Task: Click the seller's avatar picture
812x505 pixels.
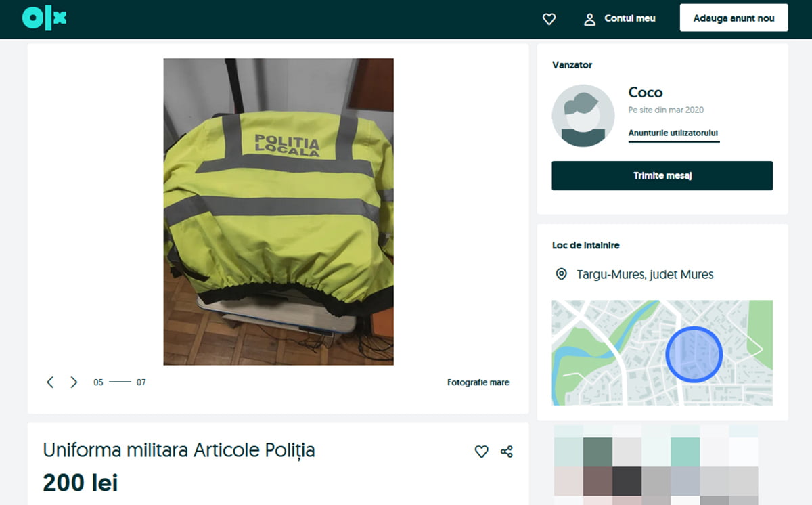Action: (x=583, y=116)
